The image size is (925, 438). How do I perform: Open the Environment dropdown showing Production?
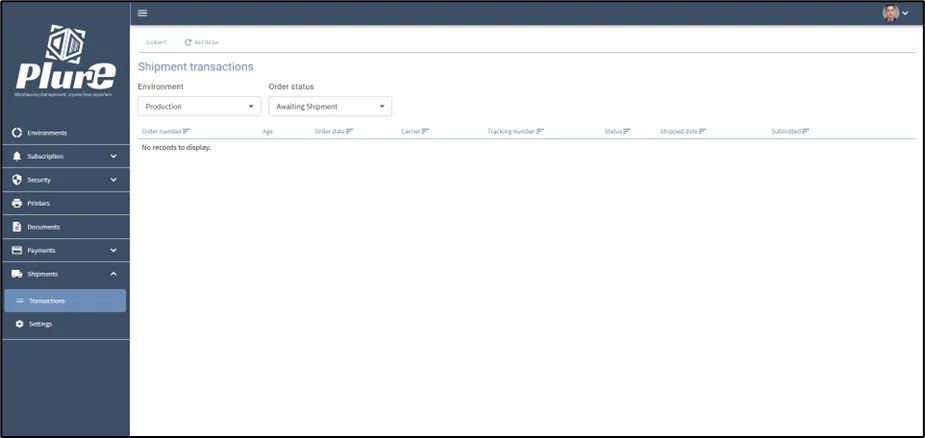pyautogui.click(x=199, y=106)
